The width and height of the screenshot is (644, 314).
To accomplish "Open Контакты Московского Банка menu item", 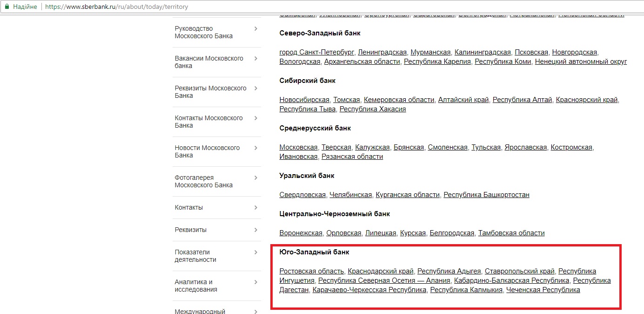I will click(x=209, y=122).
